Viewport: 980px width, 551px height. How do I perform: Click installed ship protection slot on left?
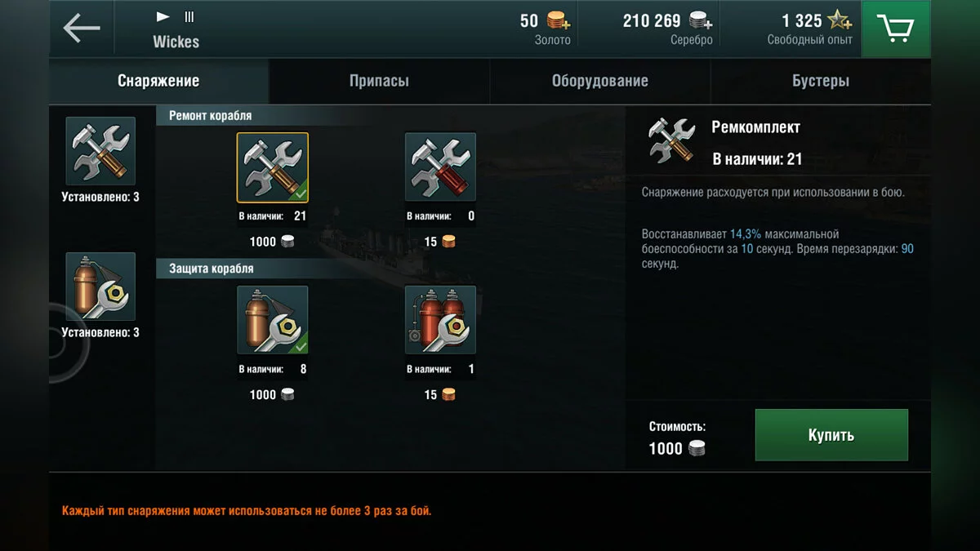(100, 287)
